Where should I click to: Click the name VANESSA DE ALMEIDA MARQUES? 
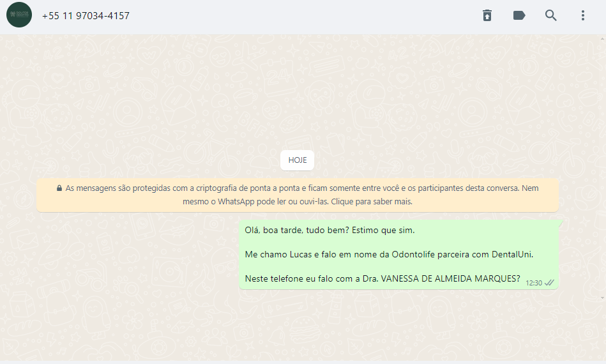450,278
